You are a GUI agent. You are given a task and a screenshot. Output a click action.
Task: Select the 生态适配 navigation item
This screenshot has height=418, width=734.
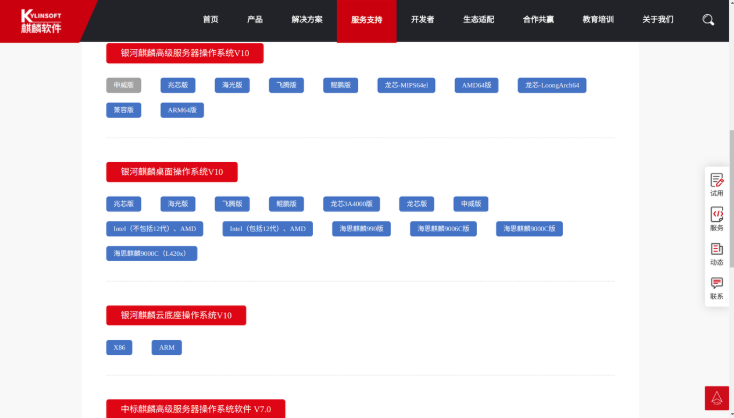click(x=478, y=20)
